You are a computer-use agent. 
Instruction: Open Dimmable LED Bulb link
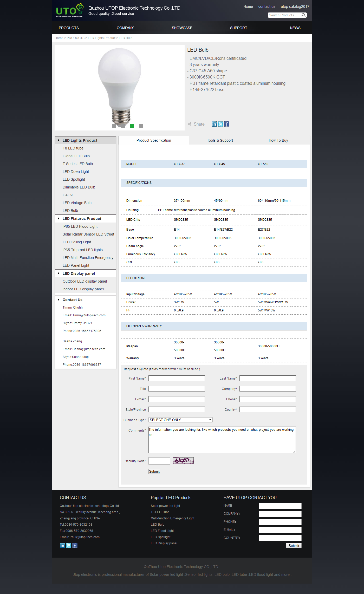[x=79, y=187]
